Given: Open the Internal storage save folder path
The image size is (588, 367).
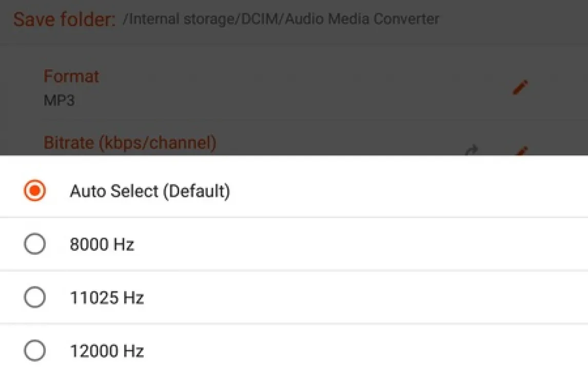Looking at the screenshot, I should point(281,19).
